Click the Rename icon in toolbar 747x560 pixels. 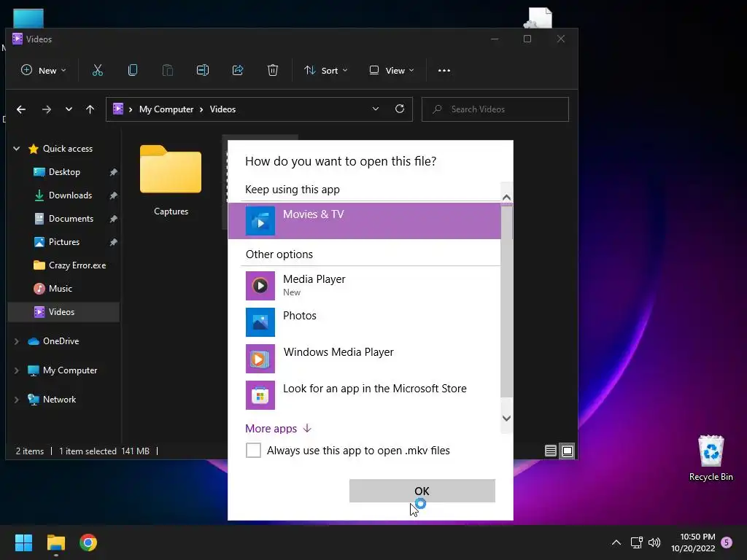[203, 71]
